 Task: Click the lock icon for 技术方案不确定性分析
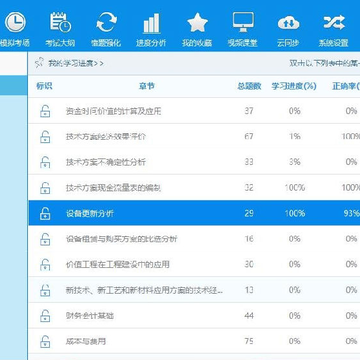click(45, 162)
